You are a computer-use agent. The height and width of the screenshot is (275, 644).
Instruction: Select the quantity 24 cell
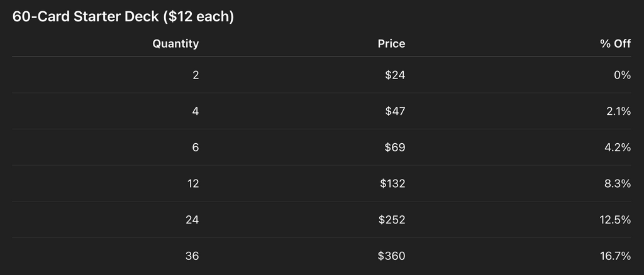[192, 220]
